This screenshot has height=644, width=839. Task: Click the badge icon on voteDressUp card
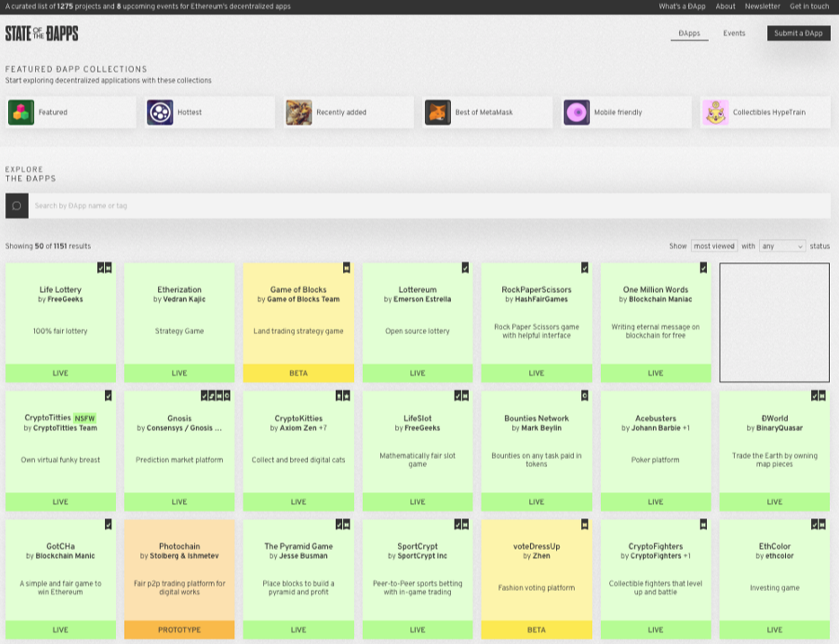585,525
